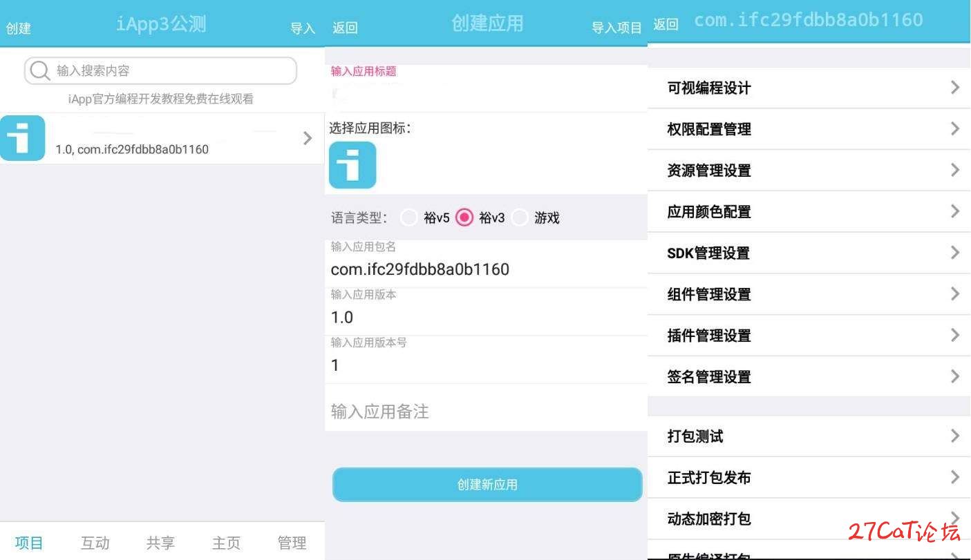Click the magnifier search icon

coord(40,70)
